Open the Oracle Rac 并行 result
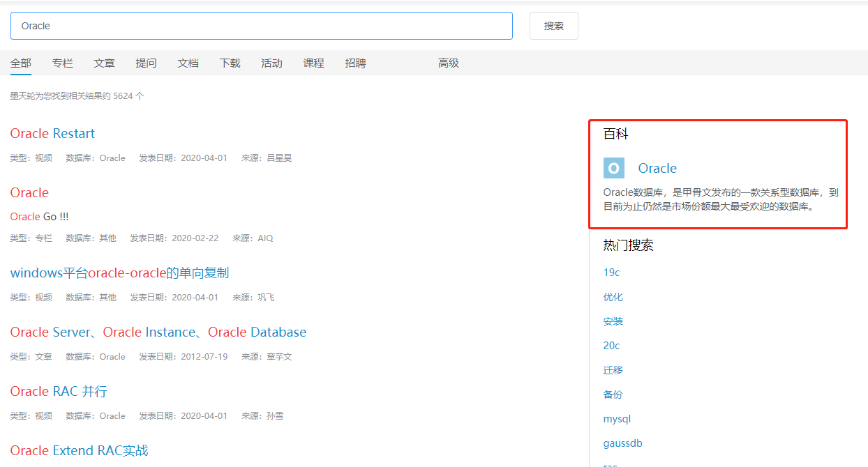Image resolution: width=868 pixels, height=467 pixels. tap(58, 391)
